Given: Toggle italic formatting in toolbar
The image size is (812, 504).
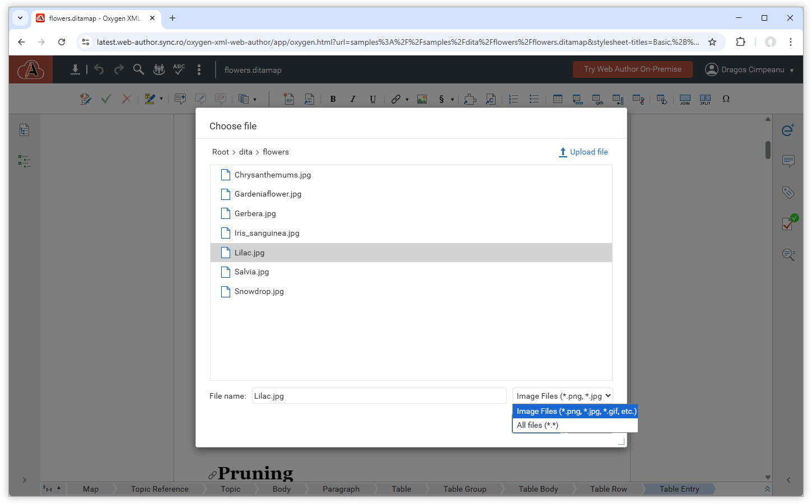Looking at the screenshot, I should [353, 99].
